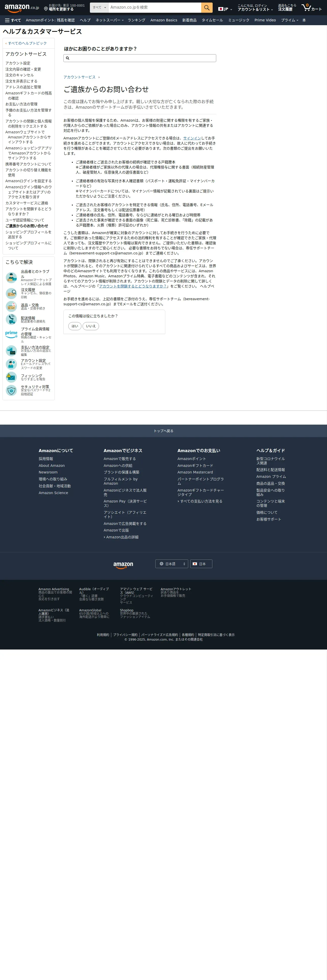Click トップへ戻る bar
The width and height of the screenshot is (327, 980).
163,431
